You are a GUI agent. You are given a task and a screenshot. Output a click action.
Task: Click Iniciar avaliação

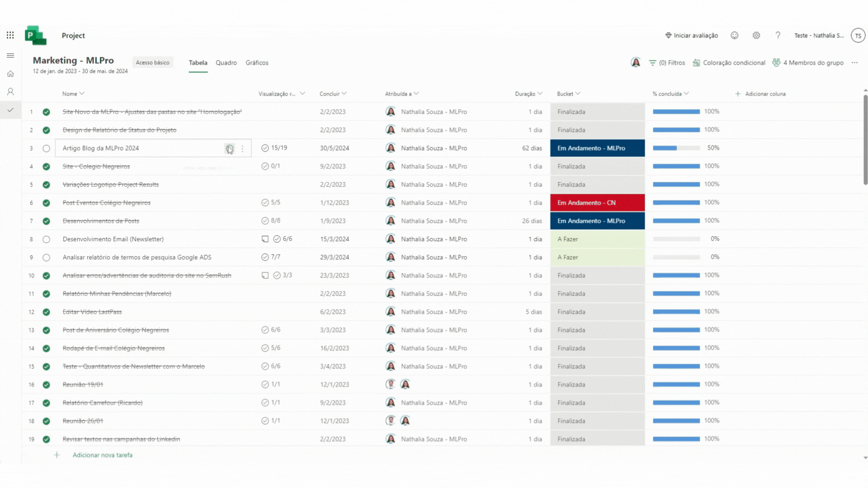[691, 35]
